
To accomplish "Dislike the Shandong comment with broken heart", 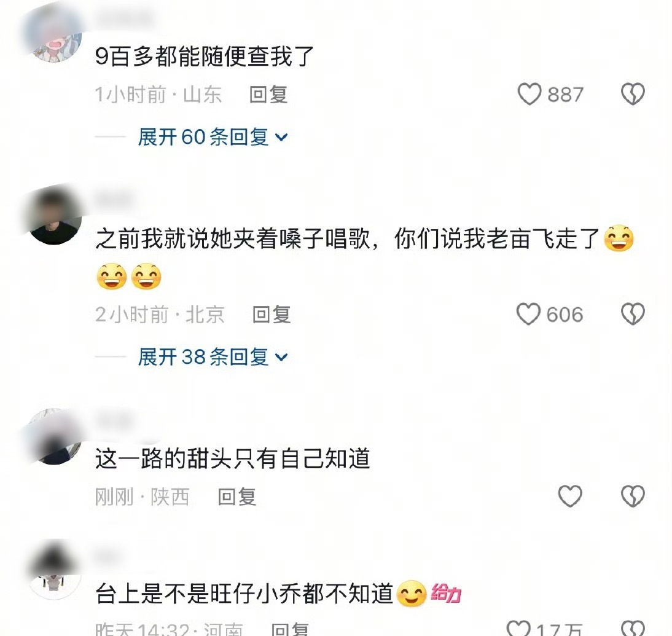I will (x=633, y=94).
